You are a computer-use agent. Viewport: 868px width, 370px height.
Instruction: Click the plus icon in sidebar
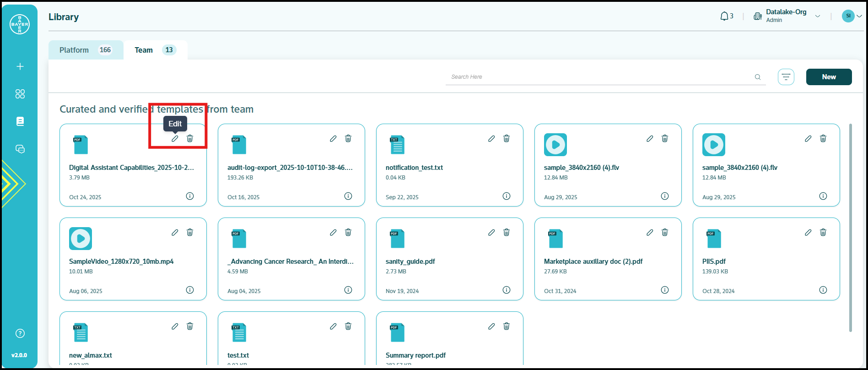coord(20,66)
